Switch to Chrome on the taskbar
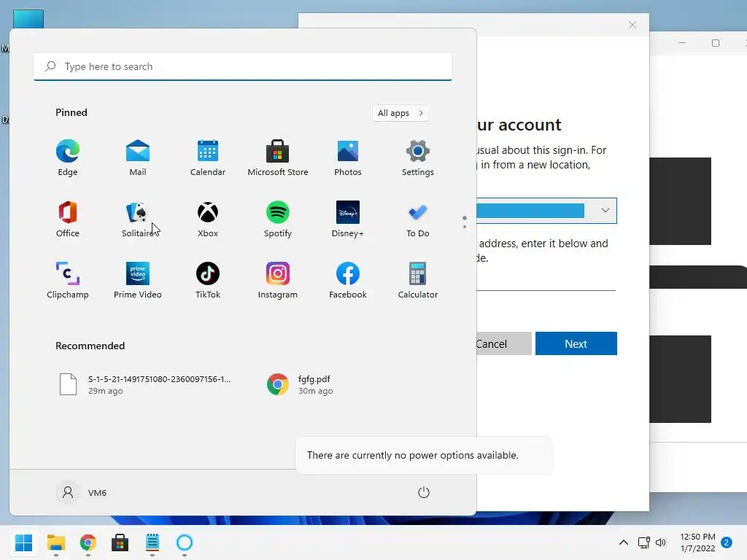This screenshot has width=747, height=560. coord(88,542)
